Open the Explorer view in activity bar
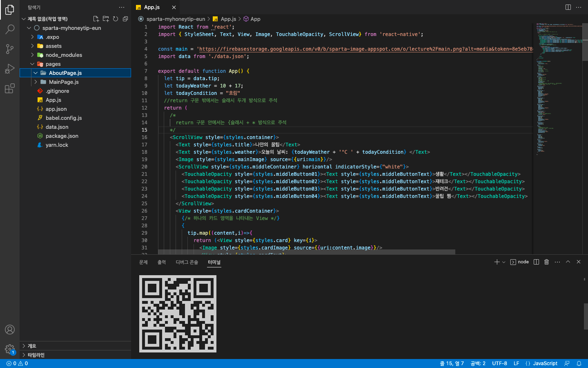588x368 pixels. 10,10
